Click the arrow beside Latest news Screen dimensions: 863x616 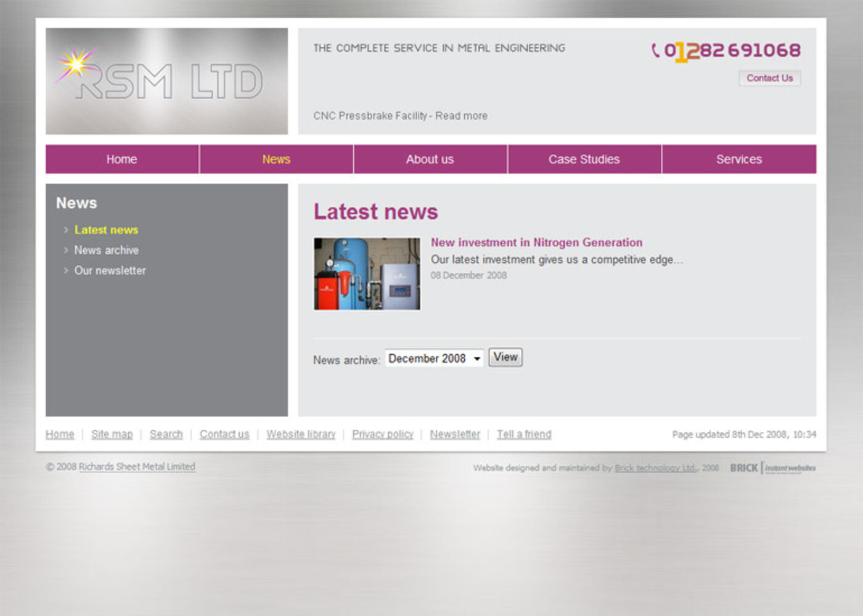67,230
